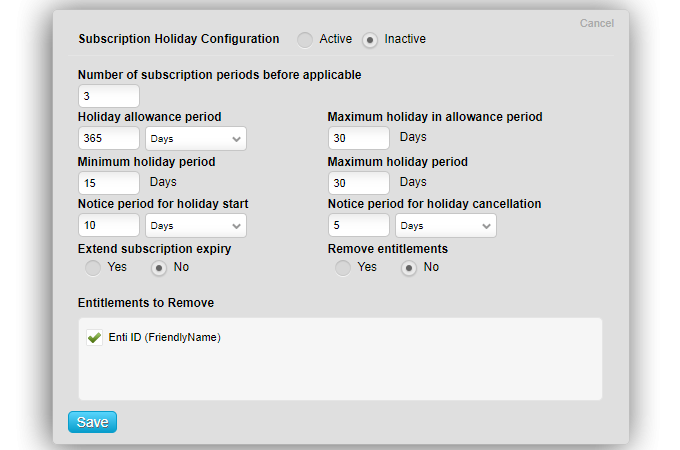This screenshot has height=450, width=680.
Task: Click the Holiday allowance period input
Action: (108, 138)
